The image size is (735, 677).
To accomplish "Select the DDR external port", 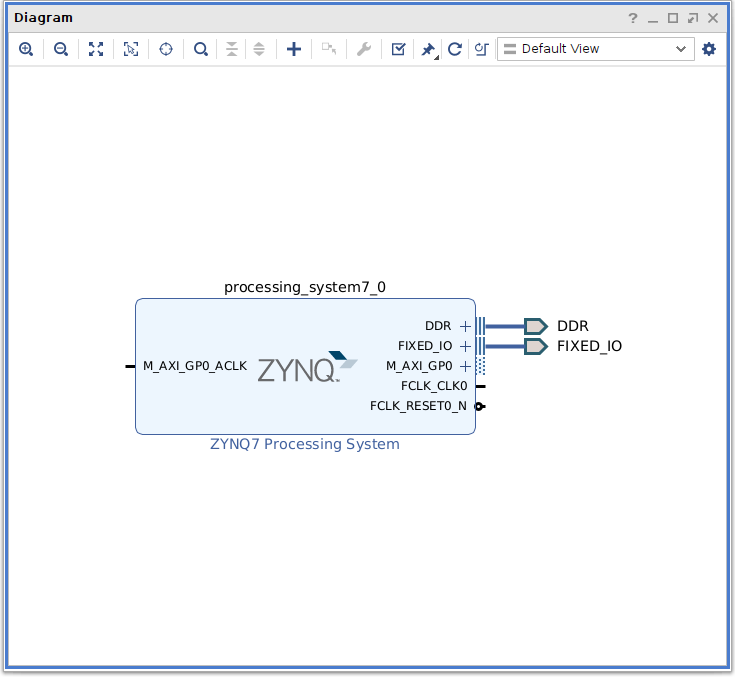I will pyautogui.click(x=536, y=326).
